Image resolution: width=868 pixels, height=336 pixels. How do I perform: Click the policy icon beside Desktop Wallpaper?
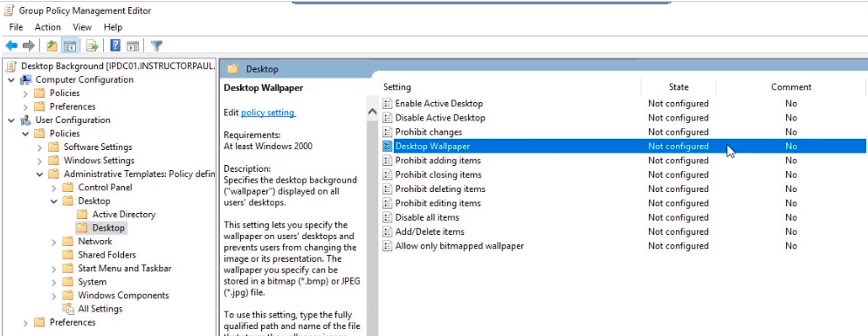(x=388, y=146)
